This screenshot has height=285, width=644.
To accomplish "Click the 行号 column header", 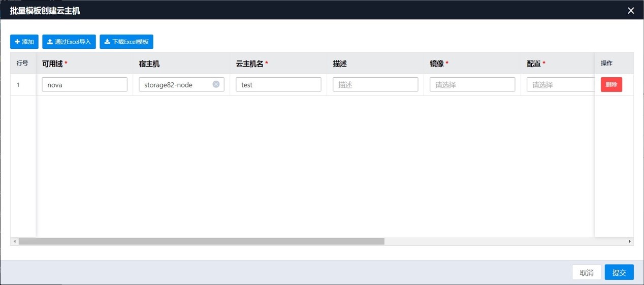I will pyautogui.click(x=23, y=63).
